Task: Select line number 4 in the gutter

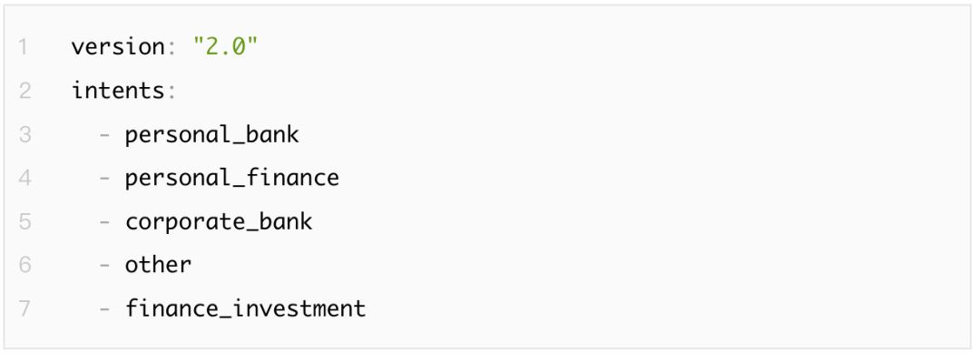Action: pyautogui.click(x=24, y=178)
